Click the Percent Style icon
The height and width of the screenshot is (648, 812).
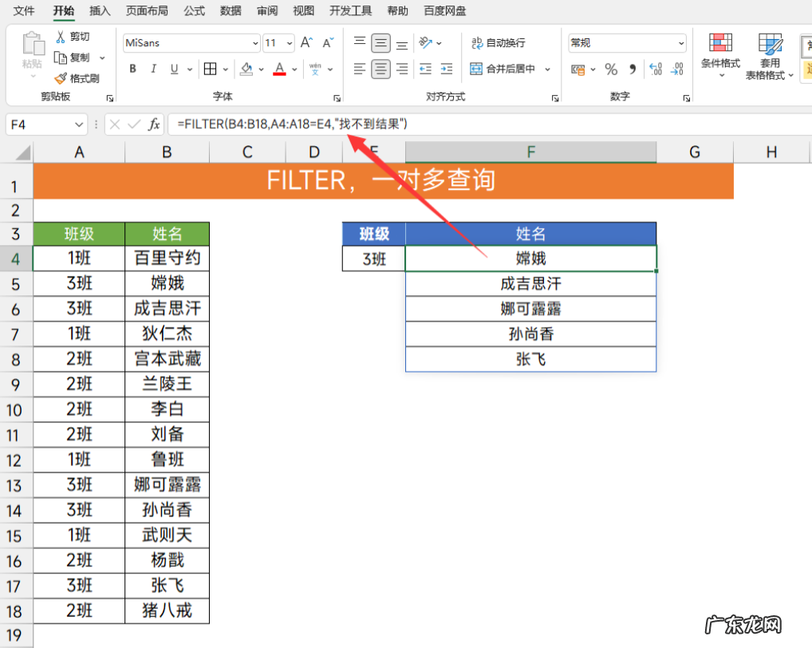click(611, 69)
